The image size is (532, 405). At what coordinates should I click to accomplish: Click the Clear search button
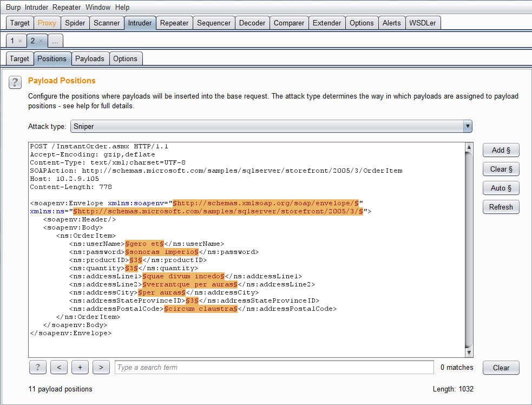(501, 368)
